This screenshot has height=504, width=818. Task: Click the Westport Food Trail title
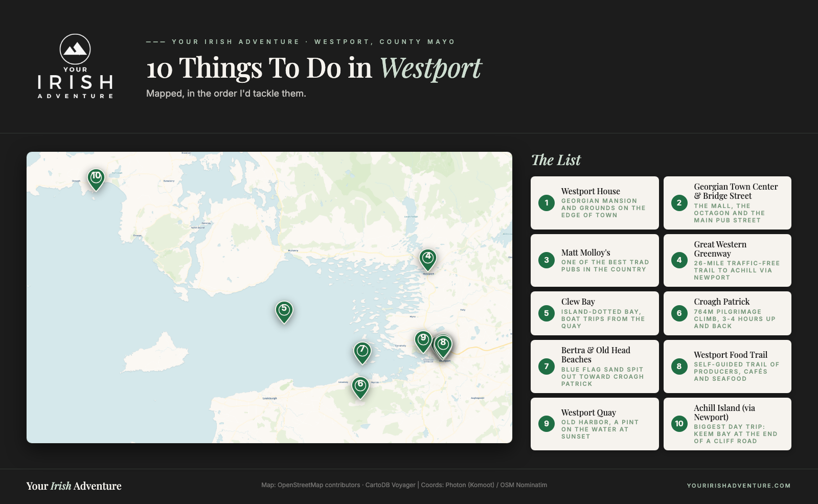click(x=731, y=355)
